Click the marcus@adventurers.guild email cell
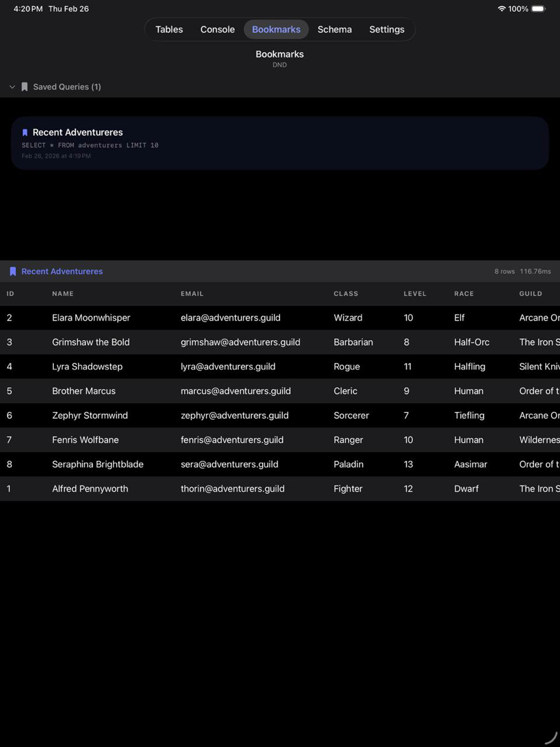Image resolution: width=560 pixels, height=747 pixels. 236,391
